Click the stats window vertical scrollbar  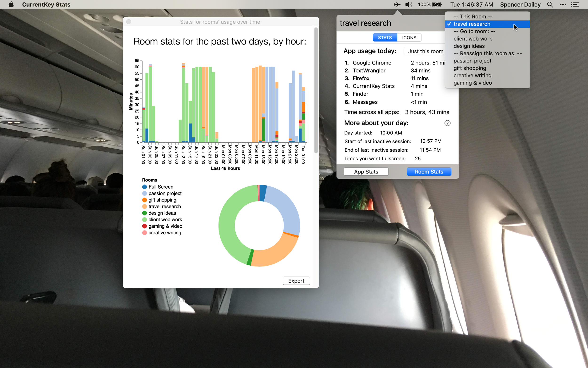click(316, 90)
